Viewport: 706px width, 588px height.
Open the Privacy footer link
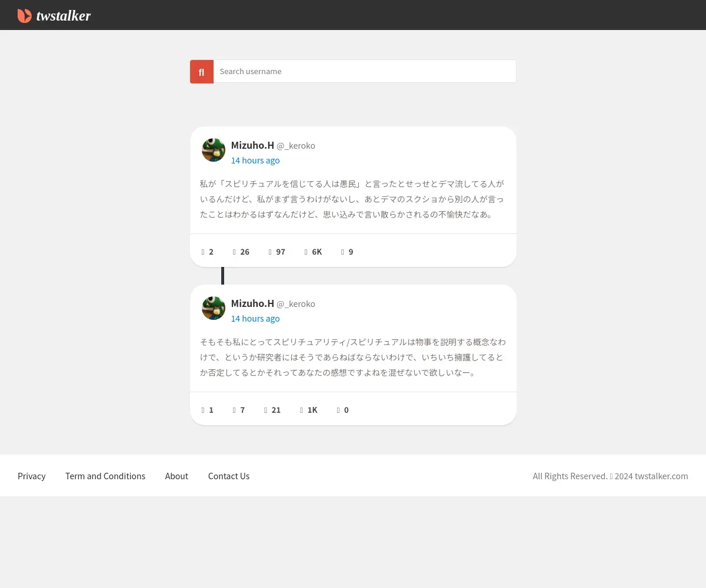tap(32, 476)
